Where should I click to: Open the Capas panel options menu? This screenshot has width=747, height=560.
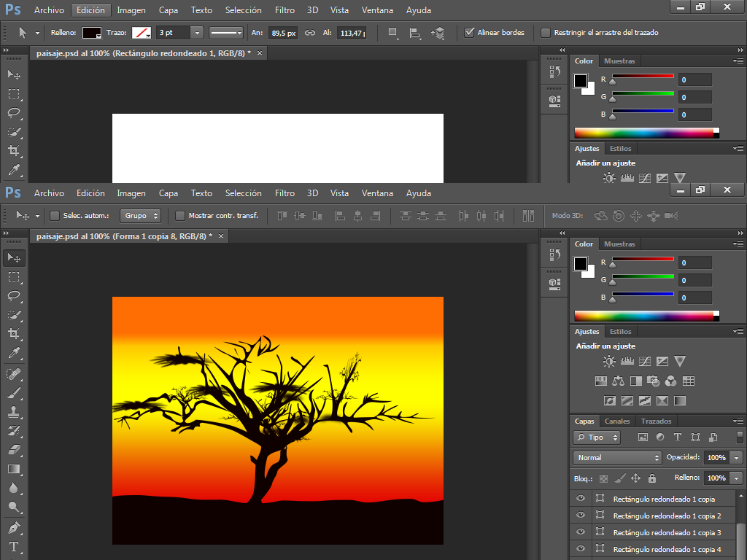click(738, 421)
